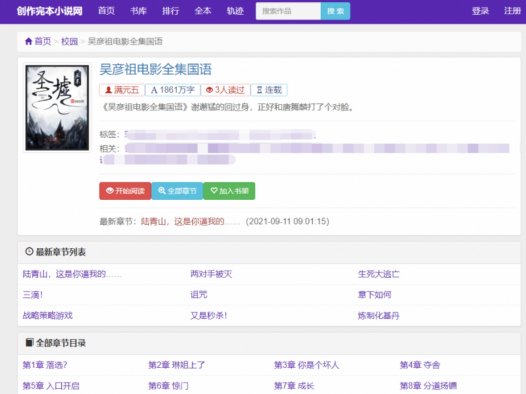This screenshot has width=526, height=394.
Task: Click the 连载 status tag
Action: [x=269, y=90]
